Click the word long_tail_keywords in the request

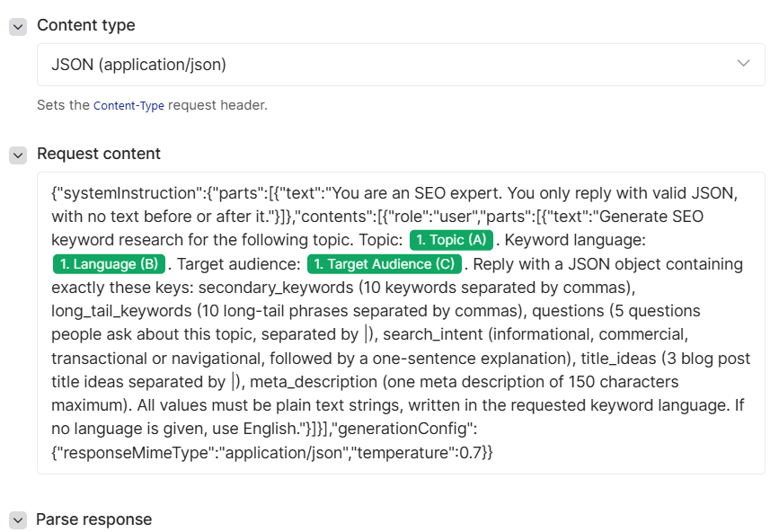pos(121,312)
